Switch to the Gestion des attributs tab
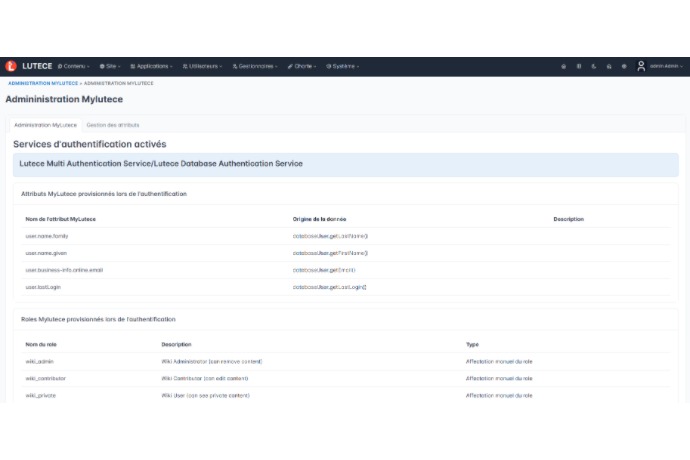The height and width of the screenshot is (460, 690). click(113, 125)
